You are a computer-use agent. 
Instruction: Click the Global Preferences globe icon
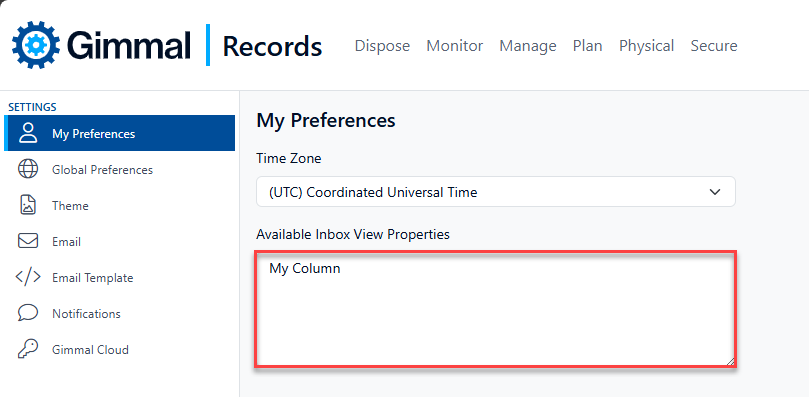[x=28, y=169]
